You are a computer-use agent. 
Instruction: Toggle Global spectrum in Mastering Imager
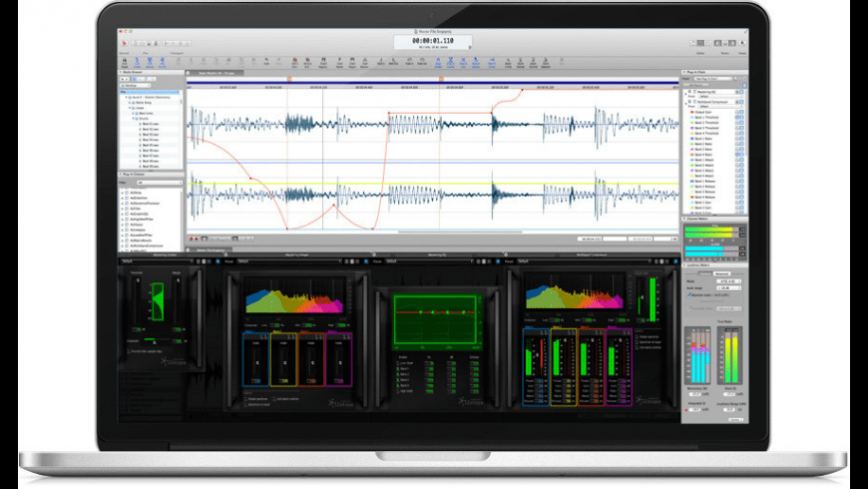tap(245, 399)
